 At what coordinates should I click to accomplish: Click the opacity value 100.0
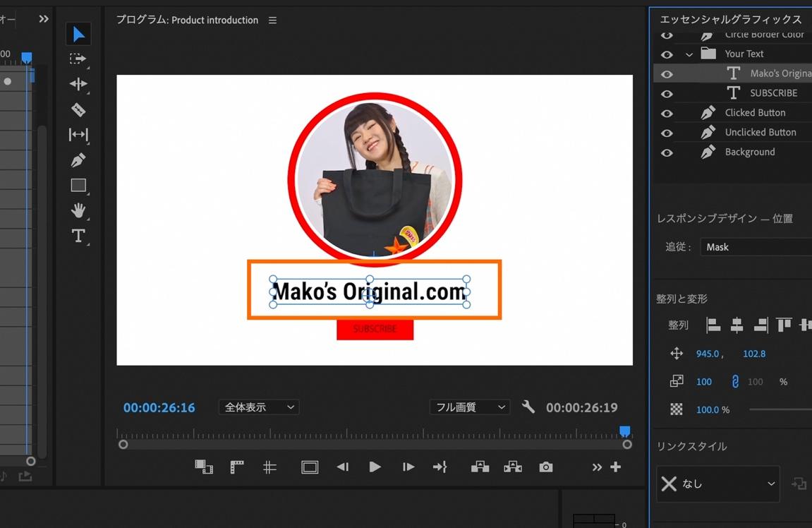pyautogui.click(x=708, y=409)
